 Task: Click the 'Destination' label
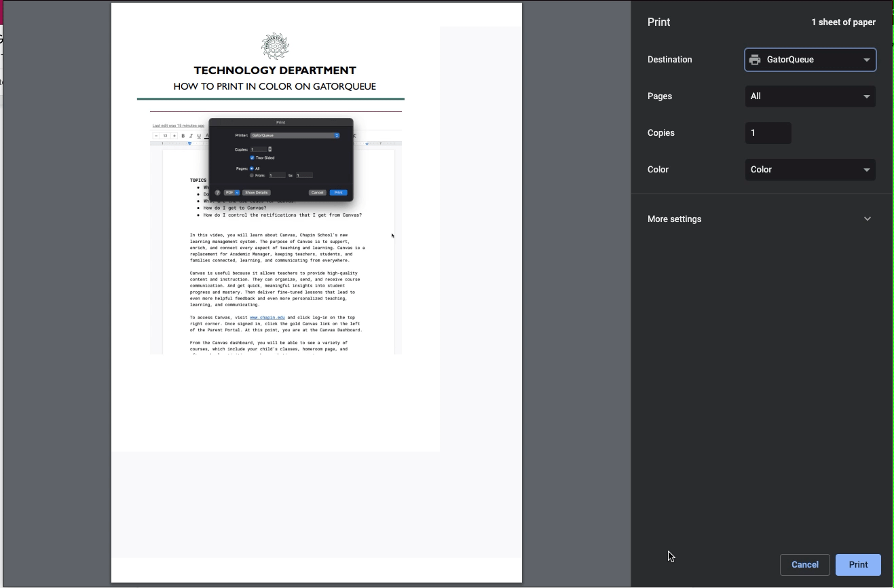[x=669, y=60]
